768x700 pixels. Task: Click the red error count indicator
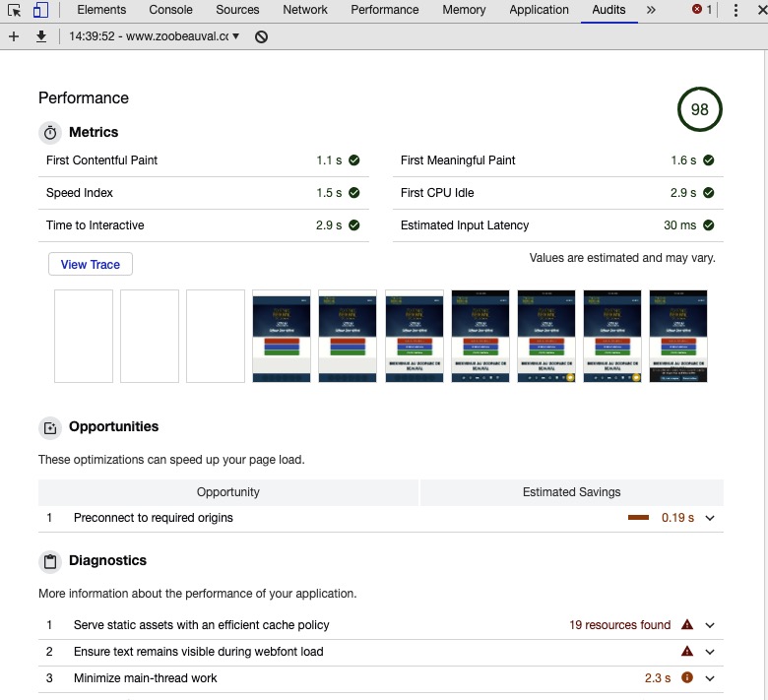(702, 10)
